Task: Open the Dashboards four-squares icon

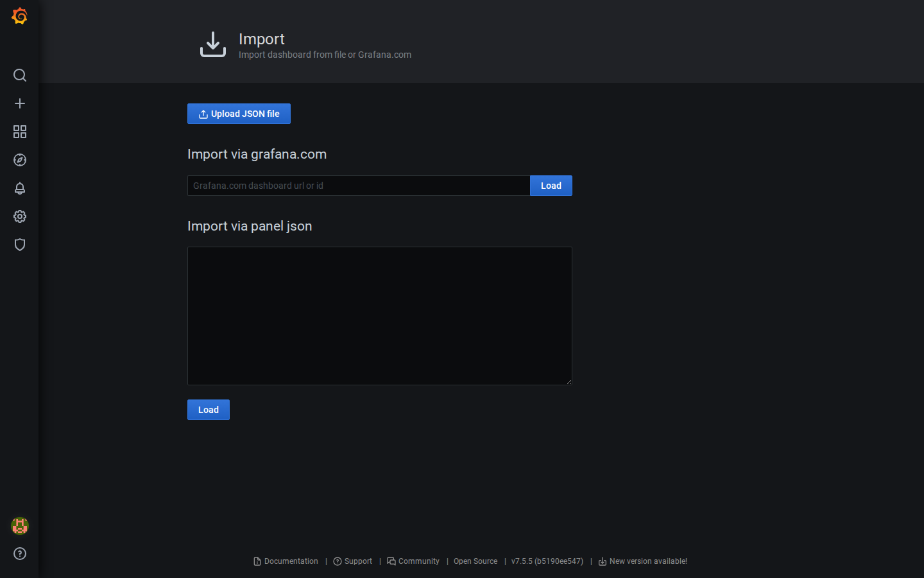Action: [20, 132]
